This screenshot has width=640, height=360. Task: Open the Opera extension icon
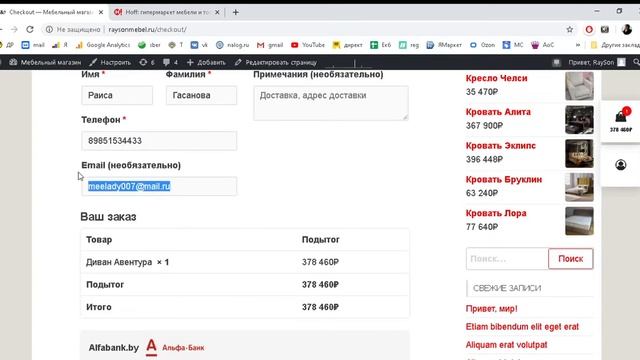pyautogui.click(x=589, y=29)
